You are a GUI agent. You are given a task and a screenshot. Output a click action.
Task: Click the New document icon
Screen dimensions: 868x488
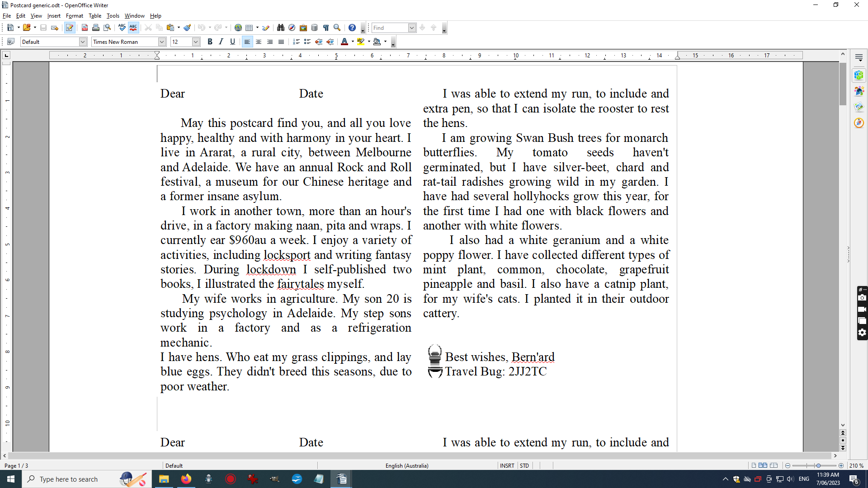pyautogui.click(x=10, y=28)
